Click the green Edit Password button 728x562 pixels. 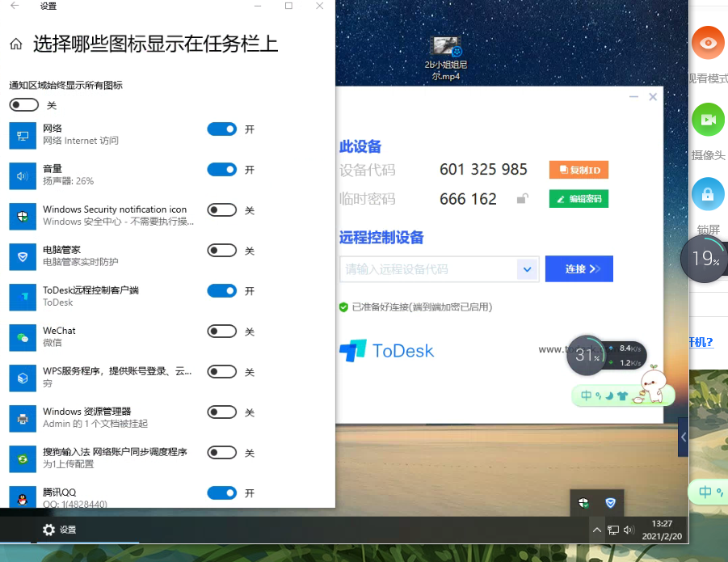coord(579,199)
